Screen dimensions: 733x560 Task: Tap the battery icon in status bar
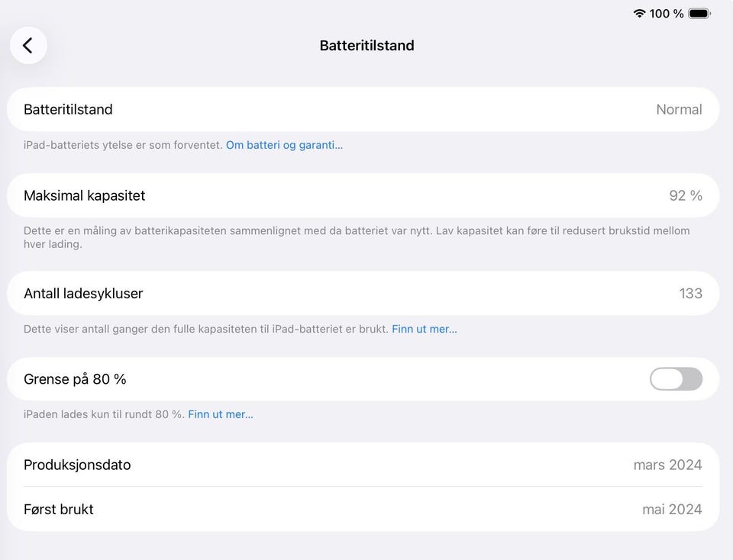(x=699, y=14)
